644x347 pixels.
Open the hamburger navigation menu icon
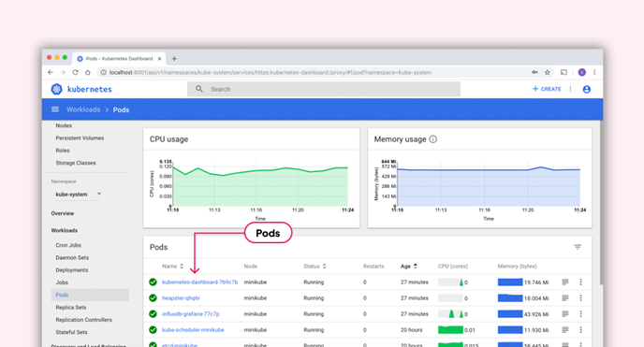pos(55,109)
